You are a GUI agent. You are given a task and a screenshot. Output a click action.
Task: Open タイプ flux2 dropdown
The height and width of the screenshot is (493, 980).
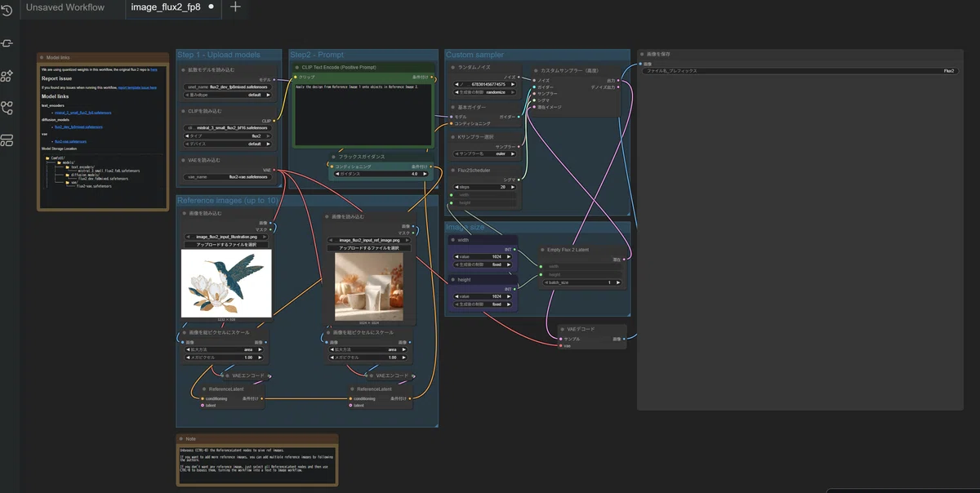tap(226, 135)
